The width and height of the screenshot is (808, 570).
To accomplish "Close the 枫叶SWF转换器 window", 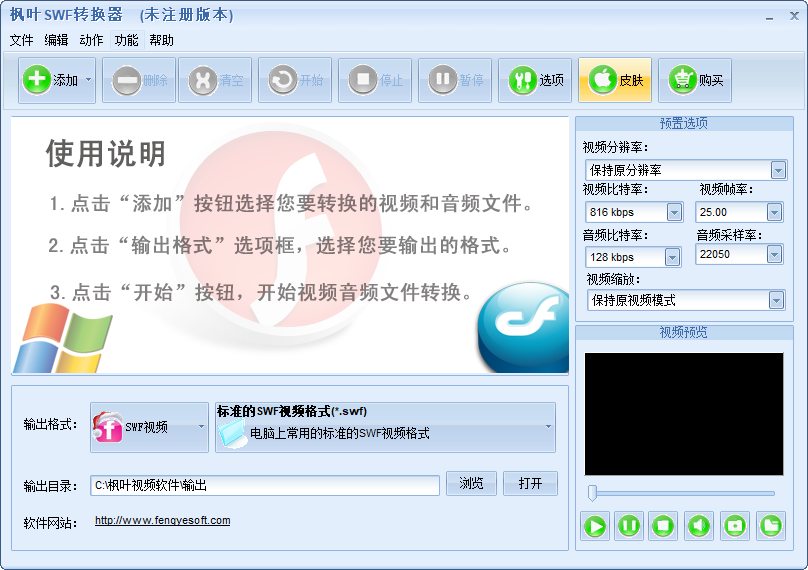I will [x=794, y=16].
